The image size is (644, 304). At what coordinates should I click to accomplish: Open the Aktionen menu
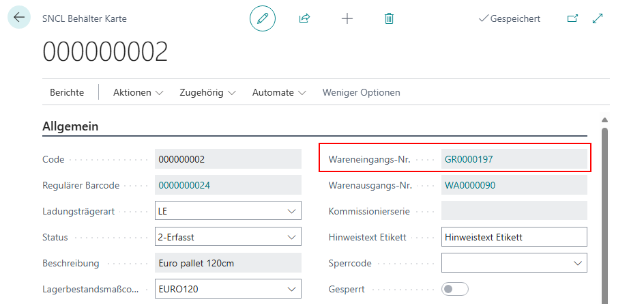[138, 92]
